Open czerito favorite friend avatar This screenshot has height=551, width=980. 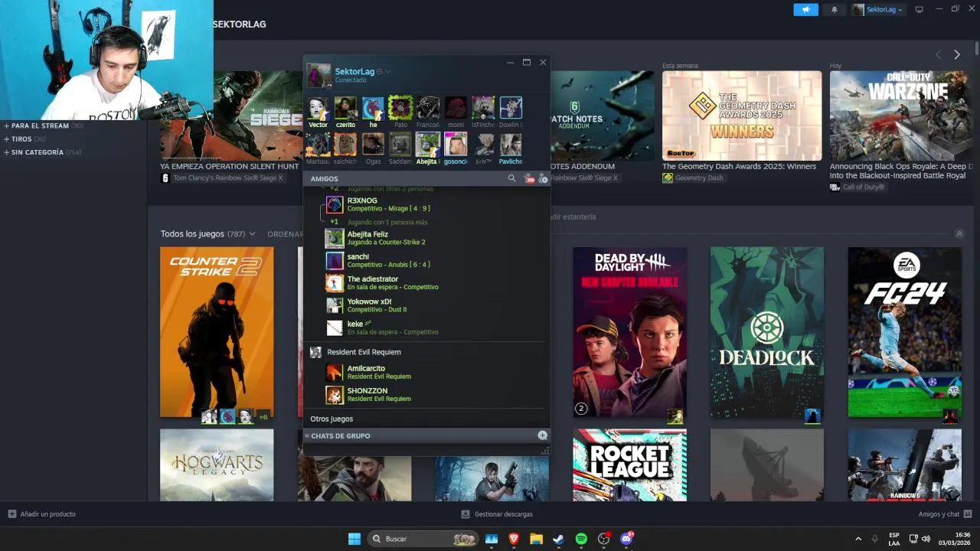345,108
